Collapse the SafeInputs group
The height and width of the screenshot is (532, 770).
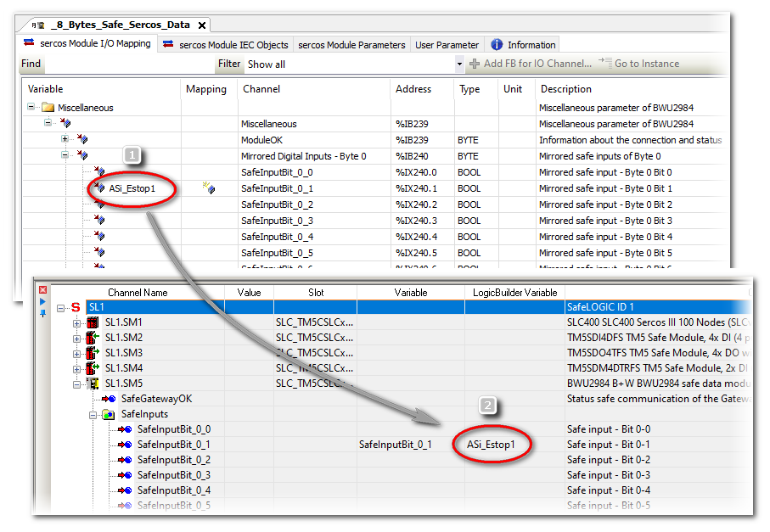pyautogui.click(x=93, y=414)
